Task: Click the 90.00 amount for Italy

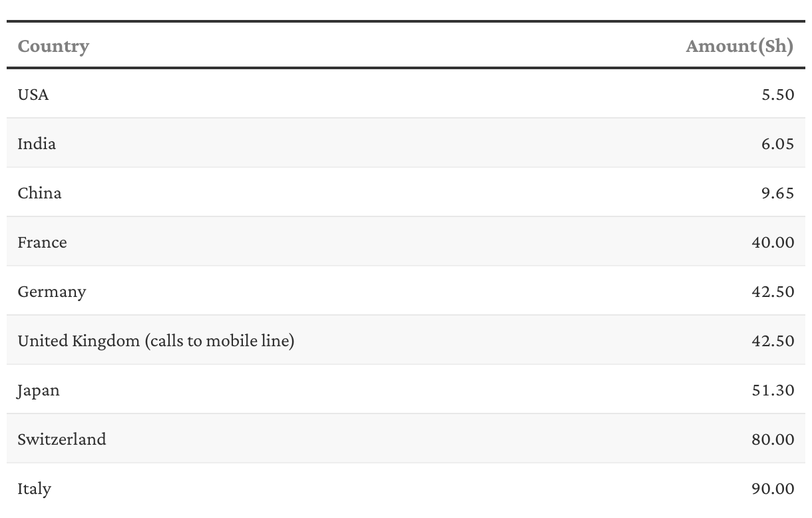Action: click(773, 489)
